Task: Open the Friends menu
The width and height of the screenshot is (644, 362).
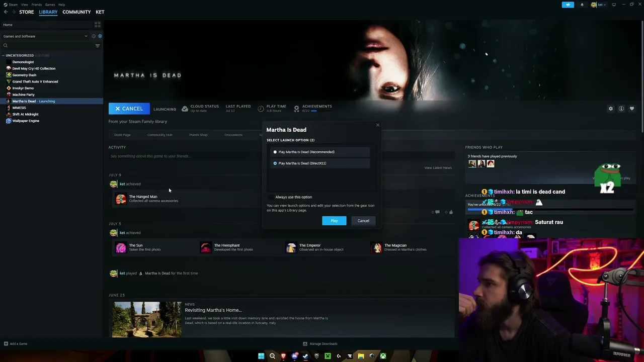Action: 37,5
